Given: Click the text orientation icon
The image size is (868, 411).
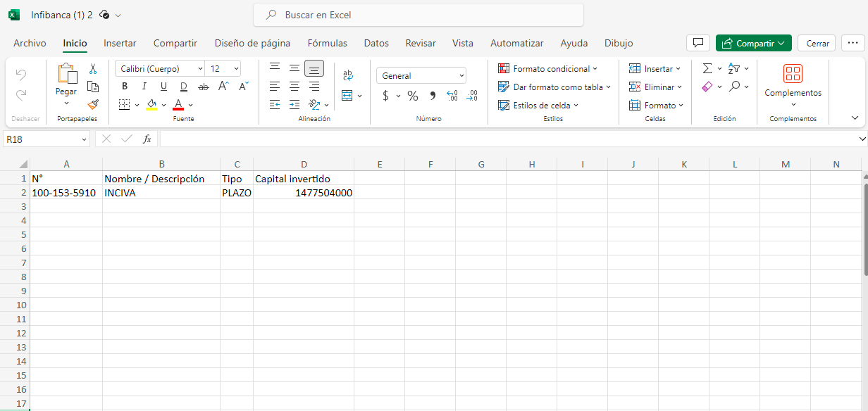Looking at the screenshot, I should tap(314, 105).
